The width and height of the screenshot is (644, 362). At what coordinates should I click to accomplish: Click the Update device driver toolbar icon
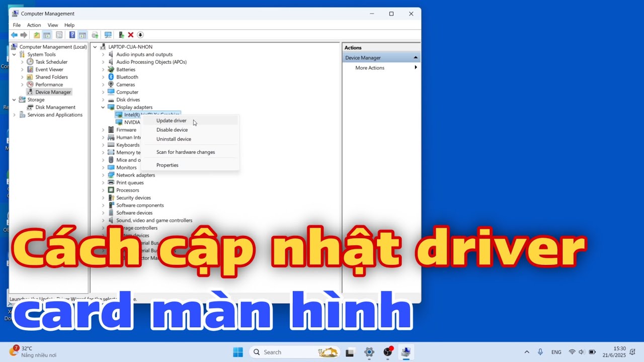click(121, 35)
